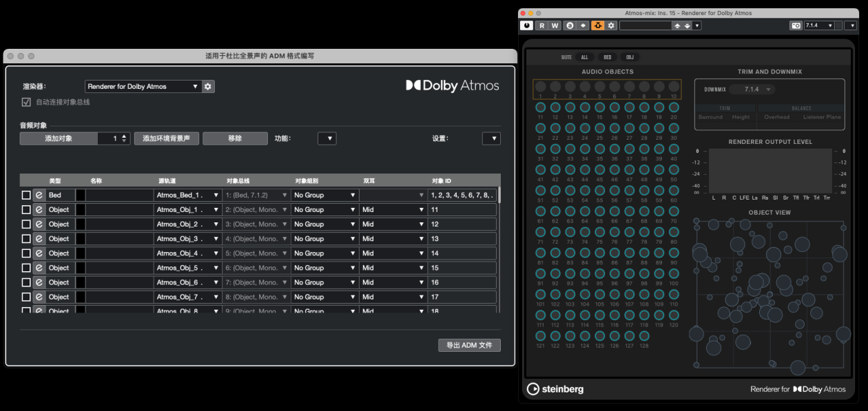Check the Bed row checkbox
868x411 pixels.
coord(26,196)
